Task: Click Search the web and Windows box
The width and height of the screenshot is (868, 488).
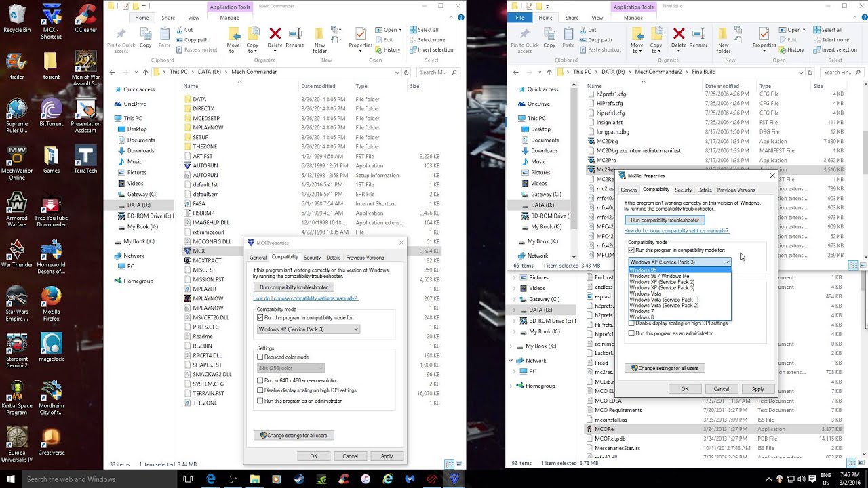Action: [x=100, y=479]
